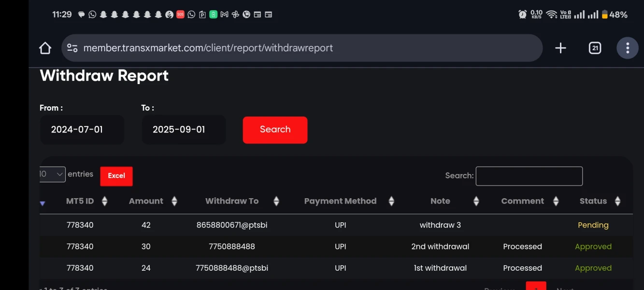
Task: Open Chrome three-dot menu
Action: [628, 48]
